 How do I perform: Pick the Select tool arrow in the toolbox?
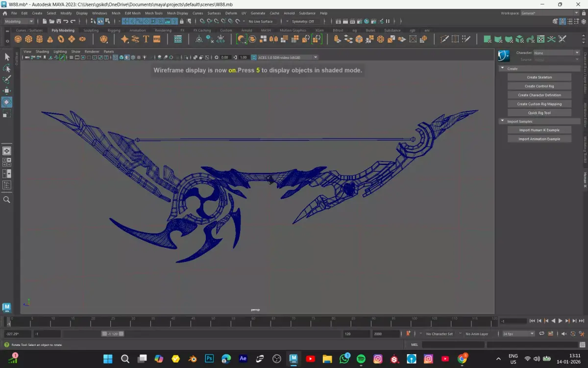coord(7,57)
